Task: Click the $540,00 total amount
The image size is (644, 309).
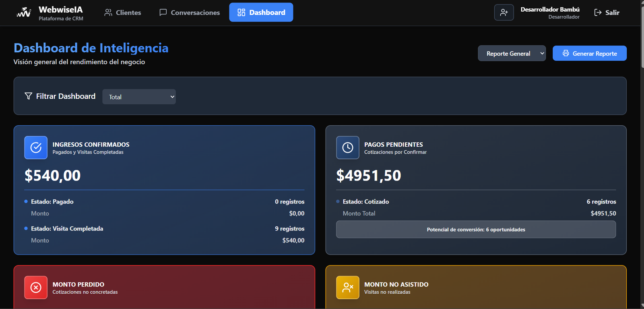Action: click(53, 176)
